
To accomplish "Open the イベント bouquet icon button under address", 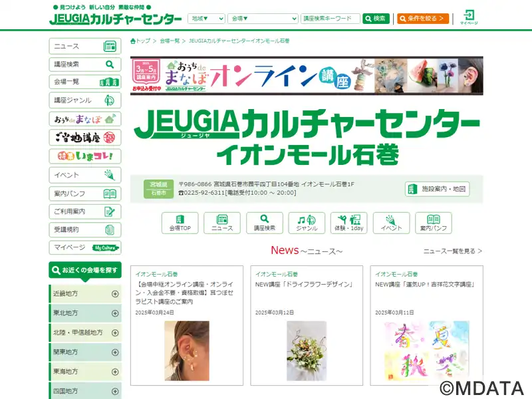I will tap(391, 223).
